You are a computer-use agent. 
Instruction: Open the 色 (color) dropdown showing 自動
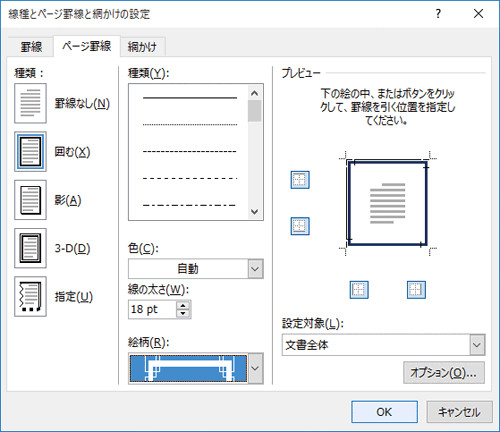[196, 269]
